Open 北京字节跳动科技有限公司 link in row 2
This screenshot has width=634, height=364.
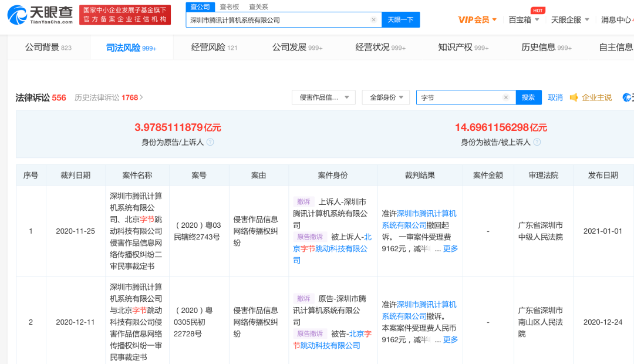[332, 340]
